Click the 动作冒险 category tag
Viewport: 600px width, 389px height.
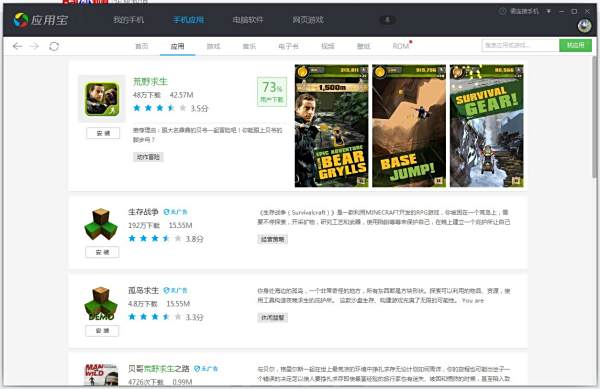coord(148,157)
